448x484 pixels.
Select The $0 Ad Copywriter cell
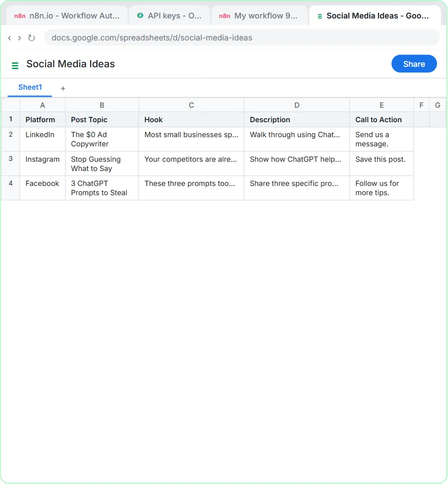point(102,139)
